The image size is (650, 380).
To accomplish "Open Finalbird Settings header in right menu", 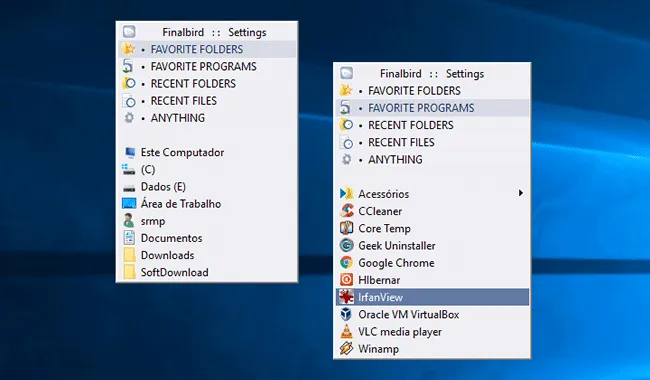I will (x=432, y=73).
